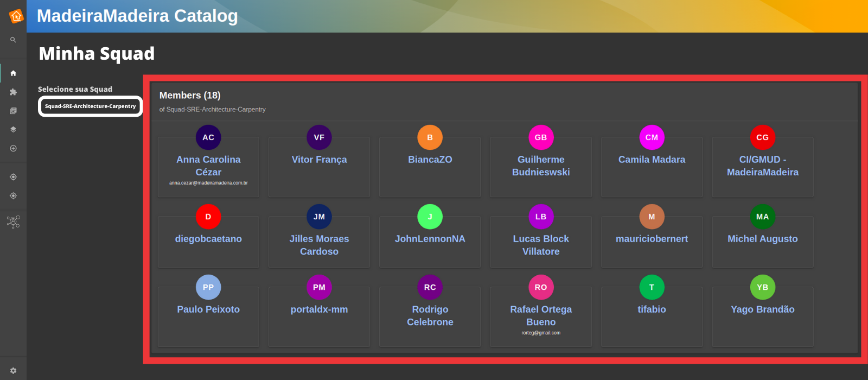Click the MadeiraMadeira Catalog header title

coord(137,16)
